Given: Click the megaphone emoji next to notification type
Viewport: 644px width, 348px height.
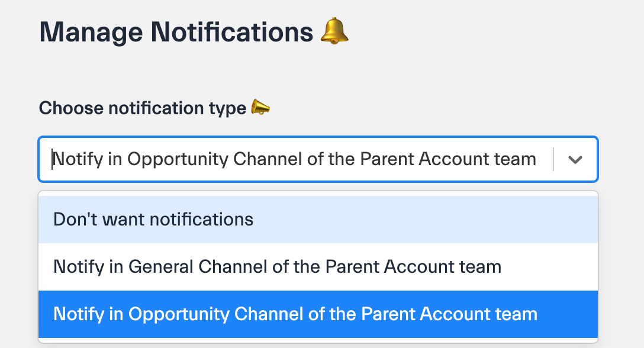Looking at the screenshot, I should pyautogui.click(x=260, y=108).
